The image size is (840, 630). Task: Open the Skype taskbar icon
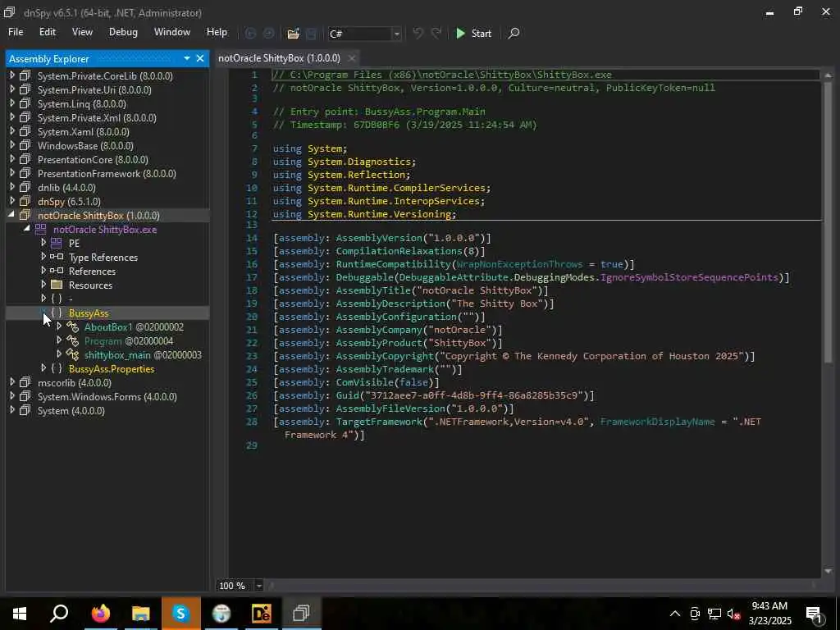coord(180,613)
